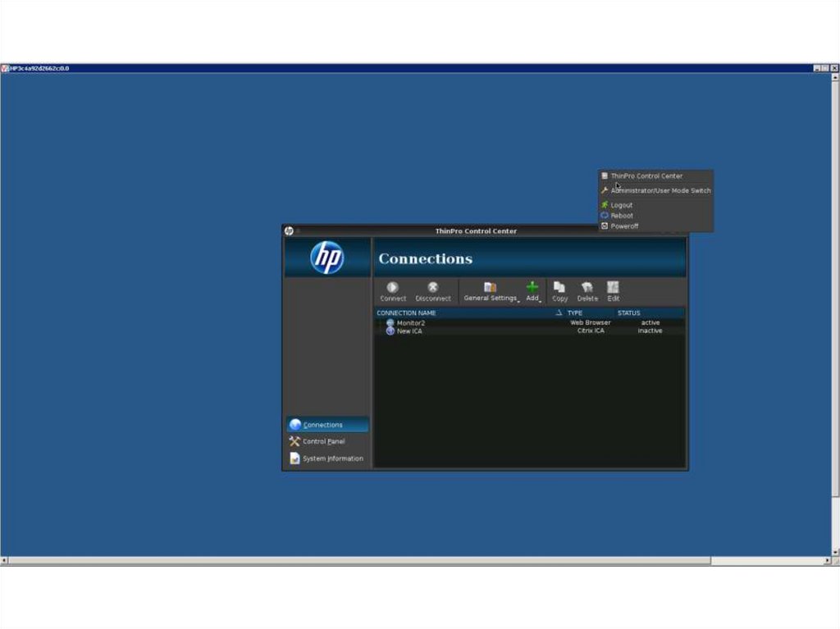Click the active status of Monitor2

click(x=650, y=322)
